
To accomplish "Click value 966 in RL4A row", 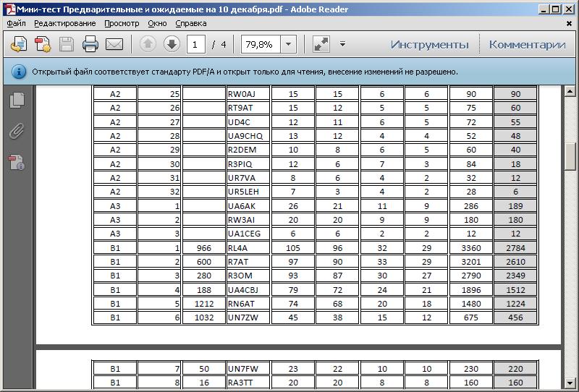I will [204, 248].
